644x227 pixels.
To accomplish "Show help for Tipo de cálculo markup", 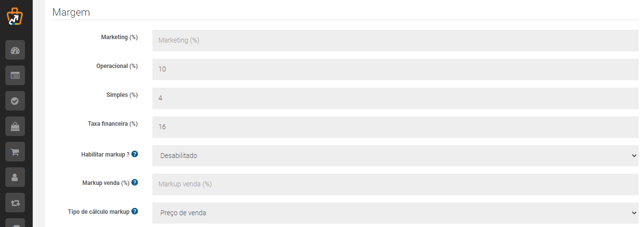I will pos(135,211).
